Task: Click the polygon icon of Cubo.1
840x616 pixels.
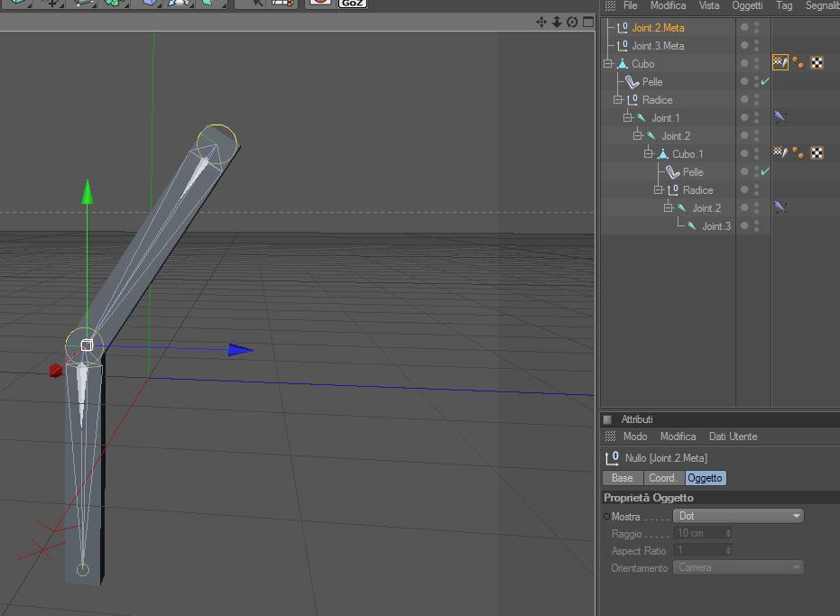Action: [x=663, y=153]
